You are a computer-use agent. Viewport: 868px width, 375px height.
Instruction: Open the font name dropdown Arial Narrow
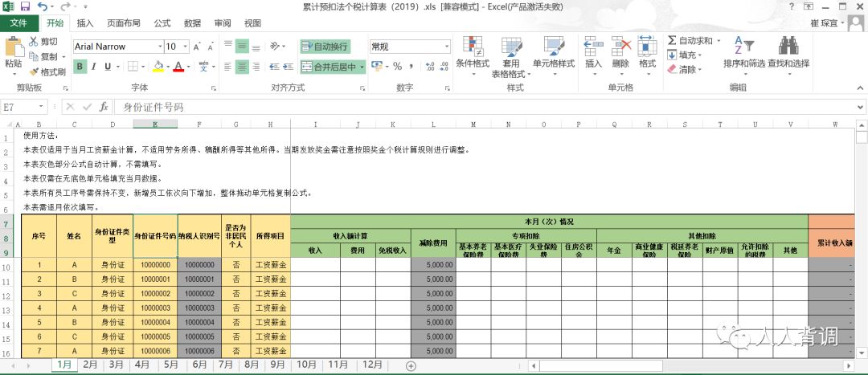tap(160, 47)
